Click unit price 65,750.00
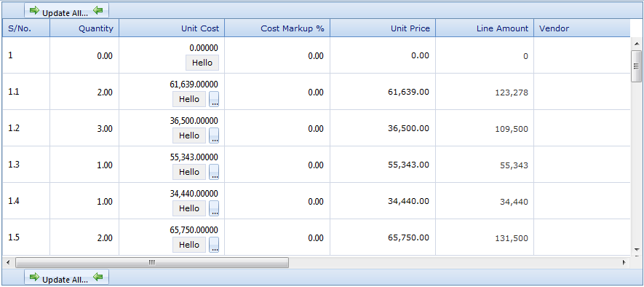Viewport: 644px width, 287px height. (x=409, y=237)
